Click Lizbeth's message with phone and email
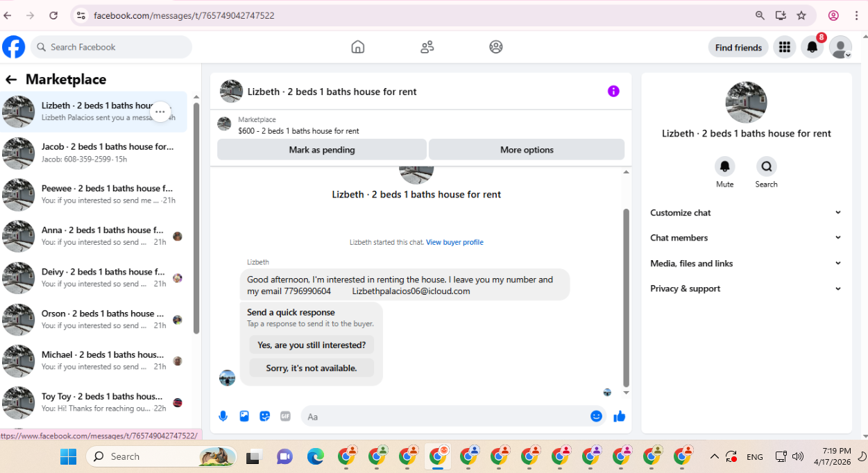 point(405,285)
